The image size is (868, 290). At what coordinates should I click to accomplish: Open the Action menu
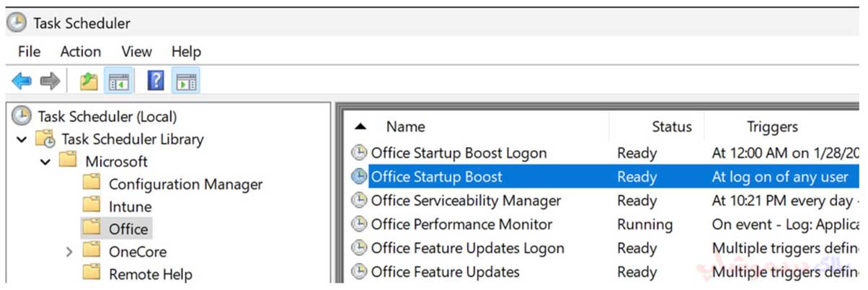81,51
